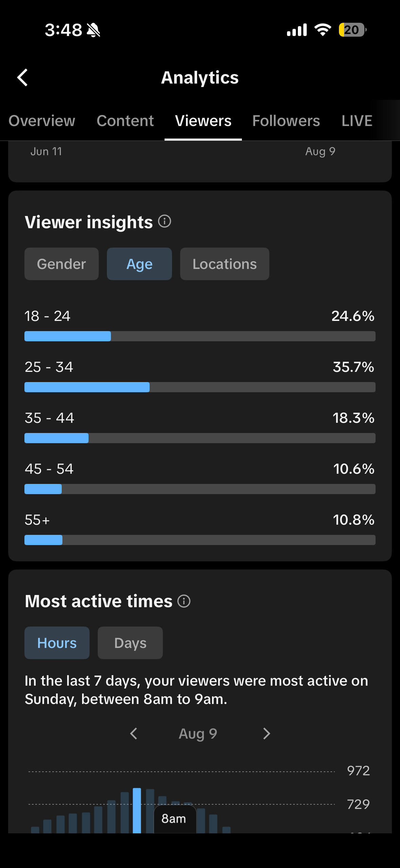The image size is (400, 868).
Task: Tap the cellular signal icon
Action: pos(297,30)
